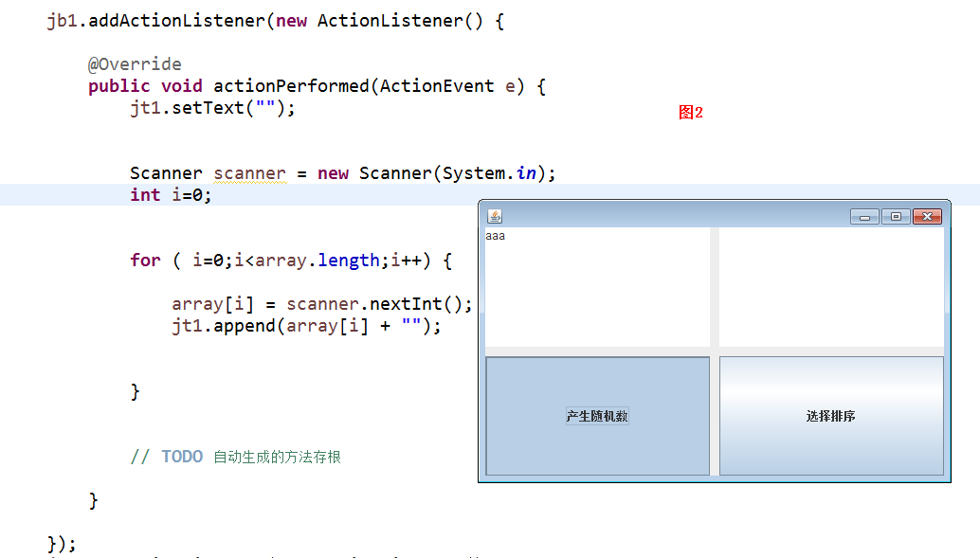The width and height of the screenshot is (980, 558).
Task: Click the jt1.setText(""); line
Action: 212,108
